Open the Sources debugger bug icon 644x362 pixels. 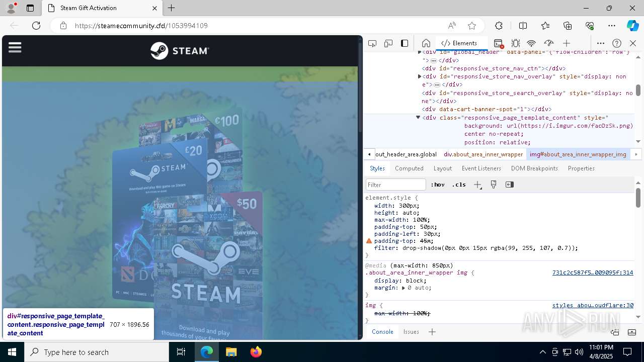tap(515, 43)
